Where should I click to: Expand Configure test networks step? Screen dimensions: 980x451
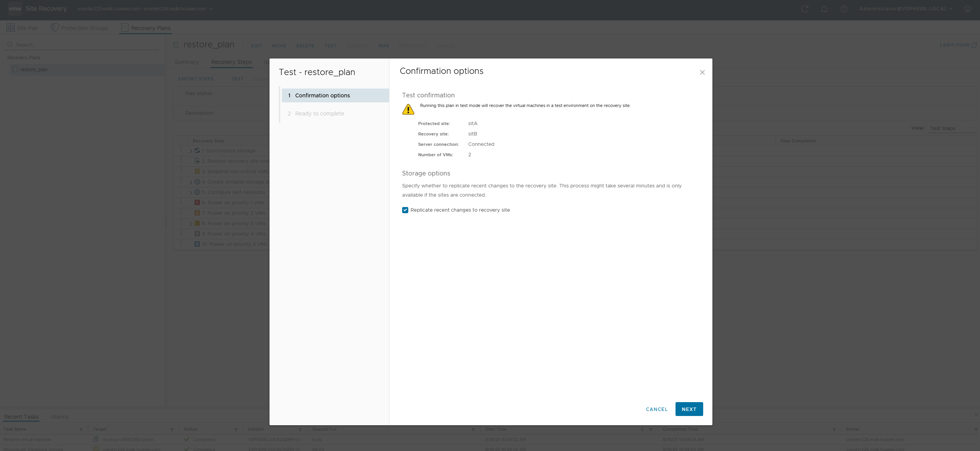[191, 192]
